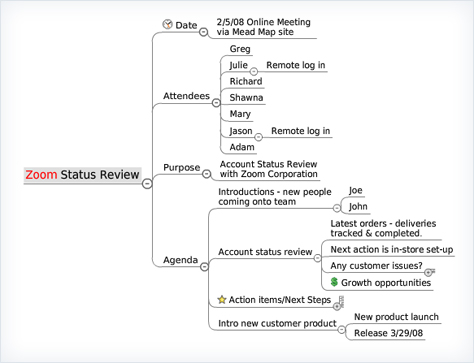Image resolution: width=474 pixels, height=363 pixels.
Task: Select the Release 3/29/08 topic
Action: click(388, 333)
